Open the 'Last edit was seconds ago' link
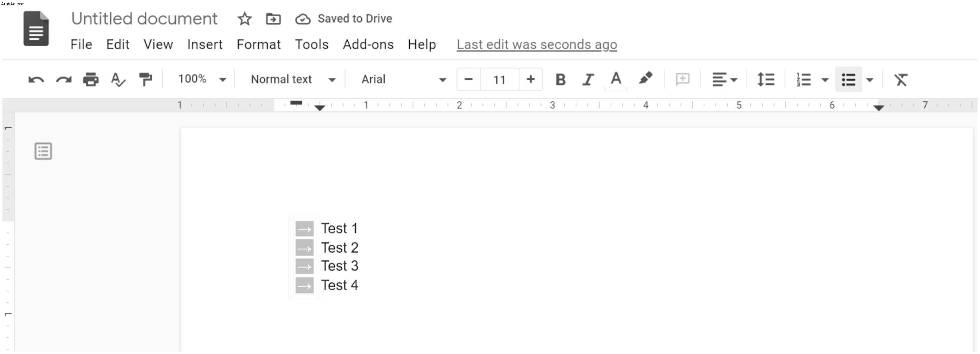The height and width of the screenshot is (354, 980). click(537, 44)
